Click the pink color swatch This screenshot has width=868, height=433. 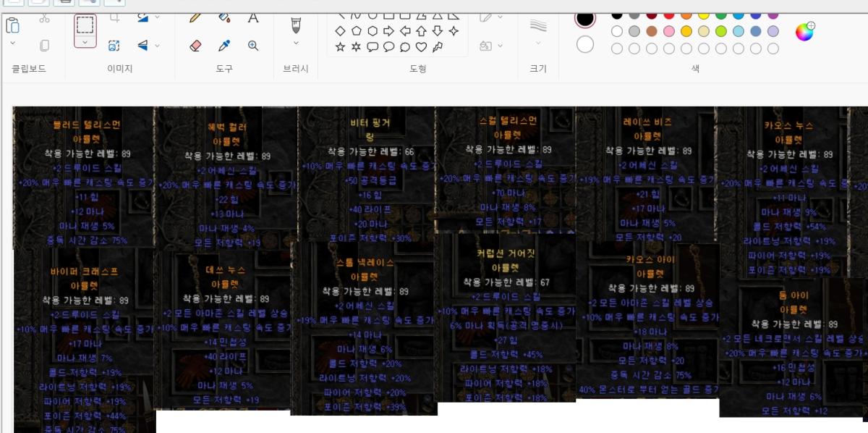669,31
